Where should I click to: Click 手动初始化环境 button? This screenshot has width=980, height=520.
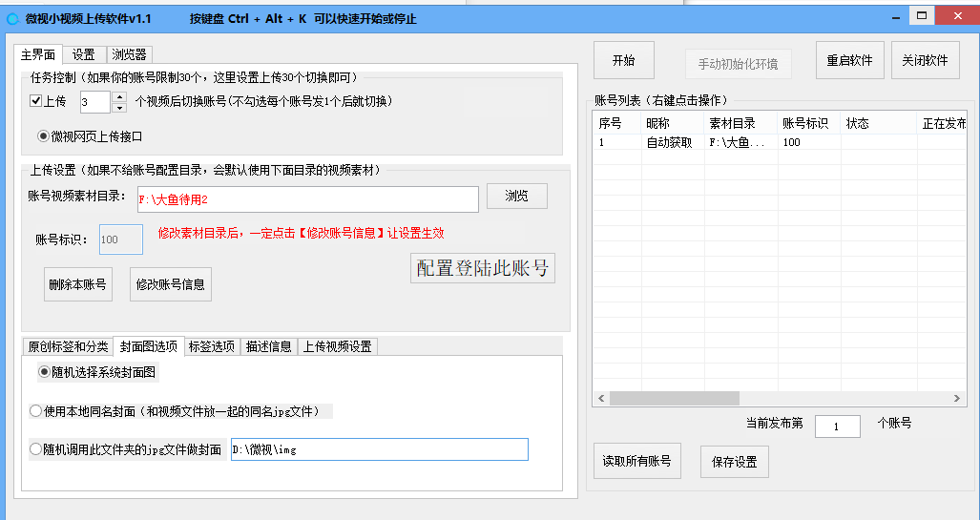(739, 64)
